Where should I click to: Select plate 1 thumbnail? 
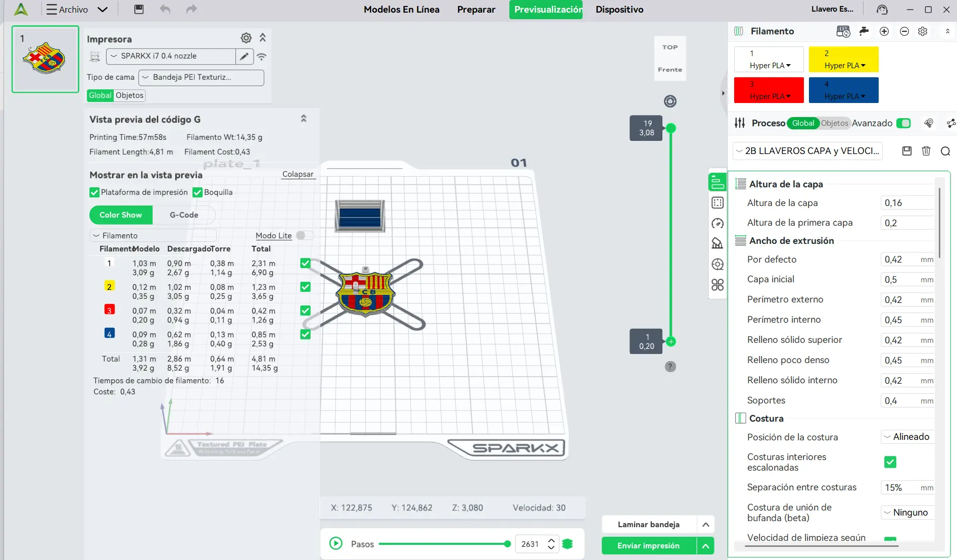pos(45,59)
